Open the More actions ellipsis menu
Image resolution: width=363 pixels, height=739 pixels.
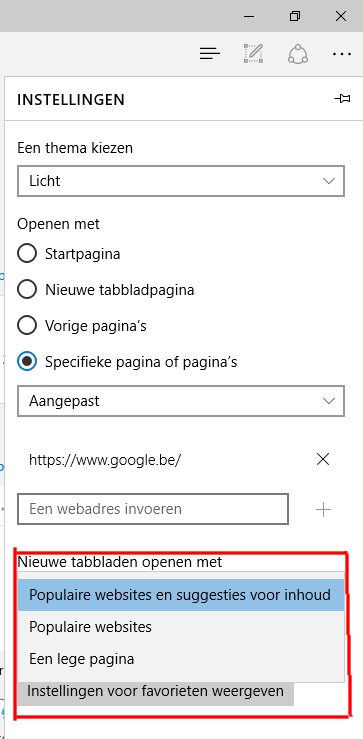coord(342,54)
